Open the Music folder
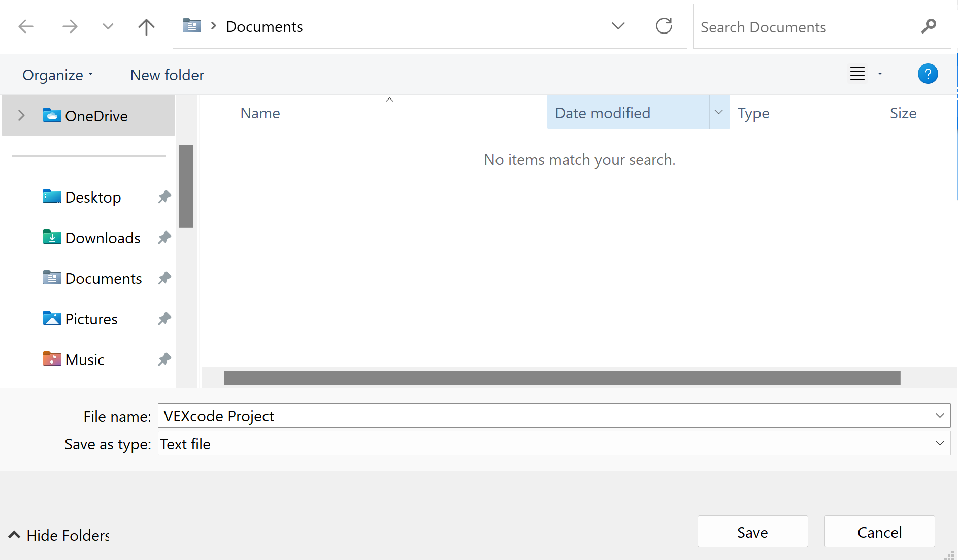 pyautogui.click(x=85, y=359)
